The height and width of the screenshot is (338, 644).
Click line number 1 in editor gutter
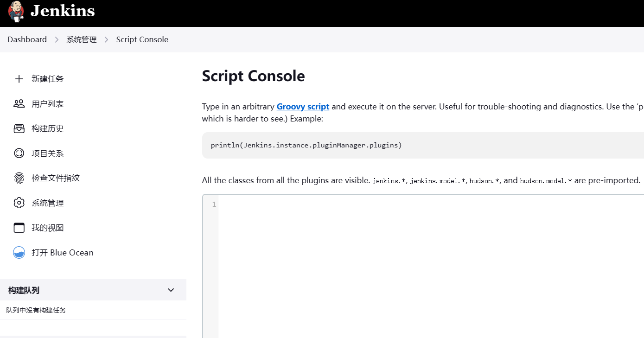[x=214, y=204]
